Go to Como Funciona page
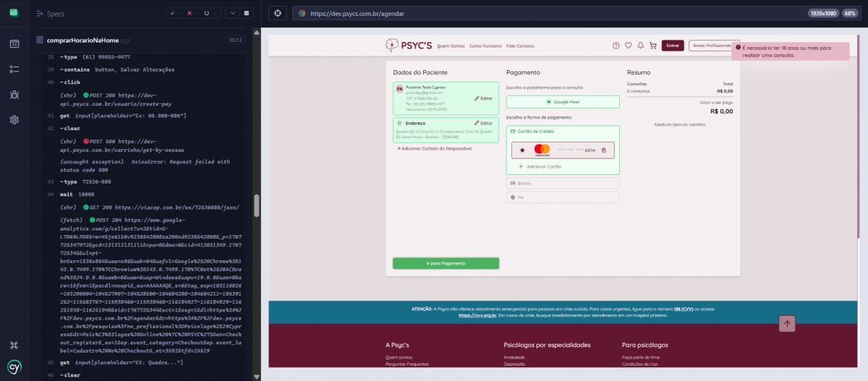 click(485, 46)
